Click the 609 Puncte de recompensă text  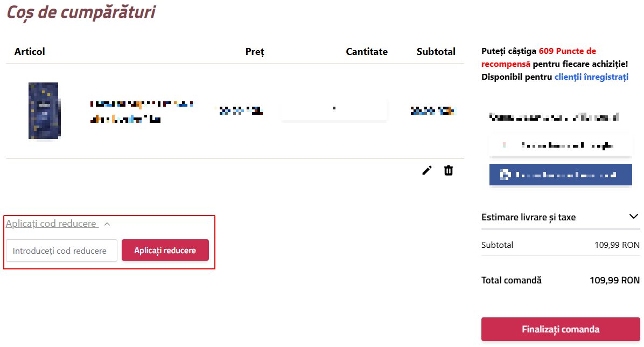pos(538,58)
